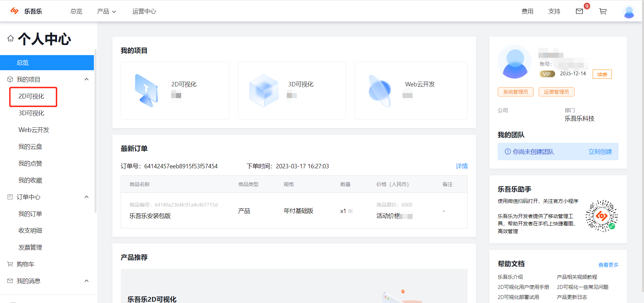Click the Web云开发 project card title
The height and width of the screenshot is (303, 644).
tap(420, 84)
